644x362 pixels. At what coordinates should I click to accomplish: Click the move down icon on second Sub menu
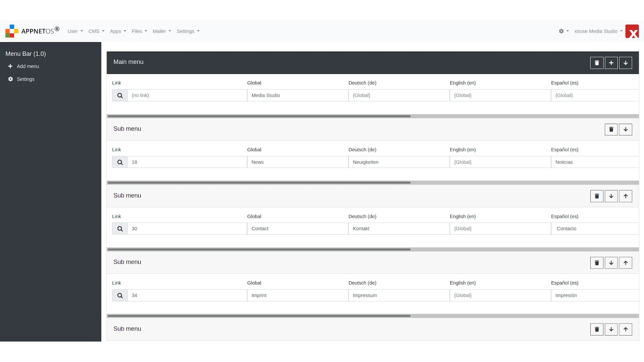point(611,196)
